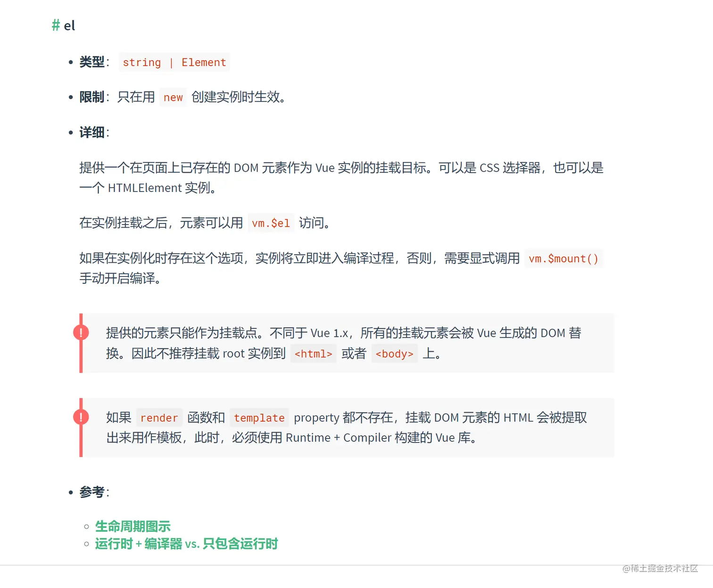Image resolution: width=713 pixels, height=588 pixels.
Task: Open the 生命周期图示 link
Action: point(133,526)
